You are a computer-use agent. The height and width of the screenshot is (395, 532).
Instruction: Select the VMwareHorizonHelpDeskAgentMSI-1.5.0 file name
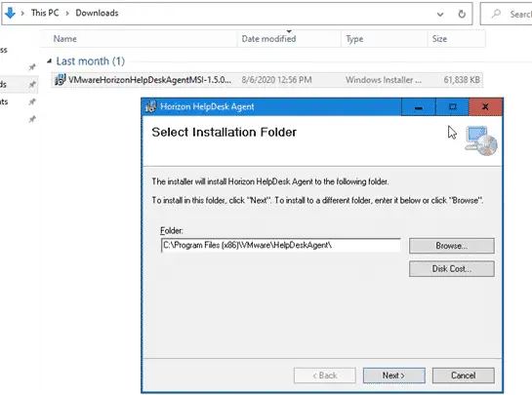tap(149, 80)
